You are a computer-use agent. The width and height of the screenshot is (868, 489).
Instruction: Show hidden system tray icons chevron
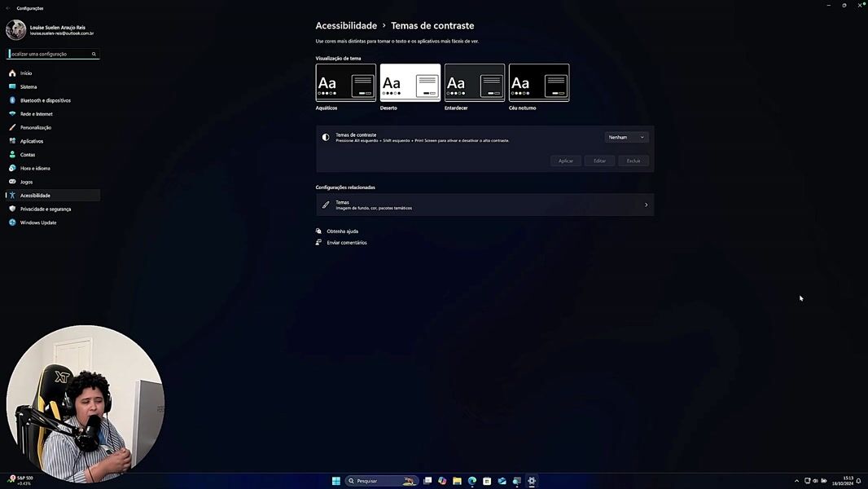[x=796, y=481]
